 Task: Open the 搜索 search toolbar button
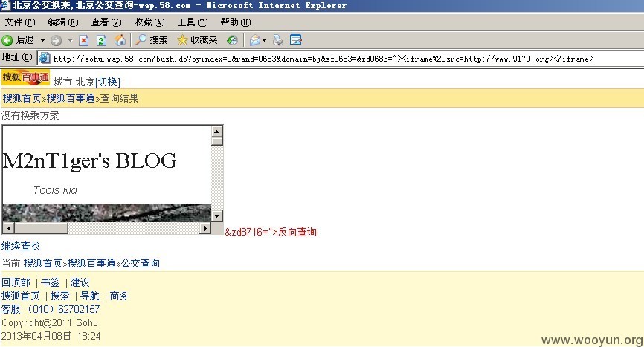tap(152, 40)
